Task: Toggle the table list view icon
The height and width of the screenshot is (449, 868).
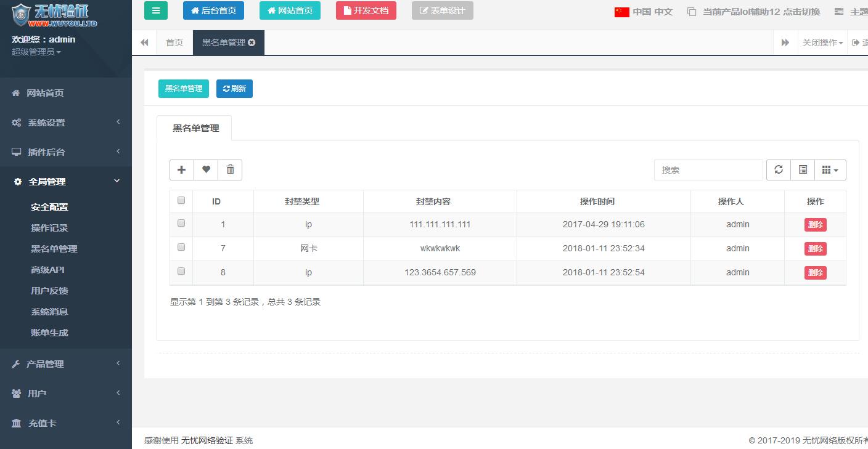Action: 803,170
